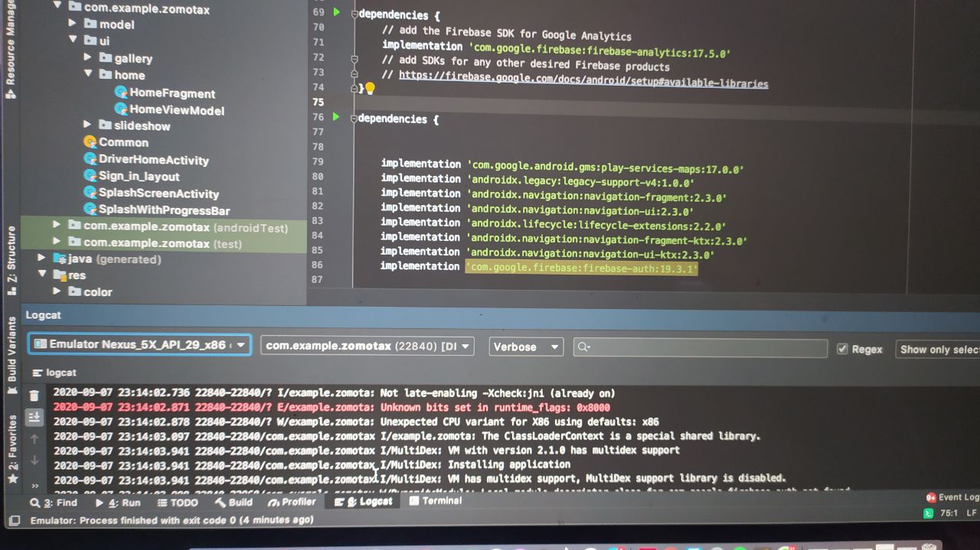Screen dimensions: 980x550
Task: Click the search magnifier icon in logcat filter
Action: (583, 347)
